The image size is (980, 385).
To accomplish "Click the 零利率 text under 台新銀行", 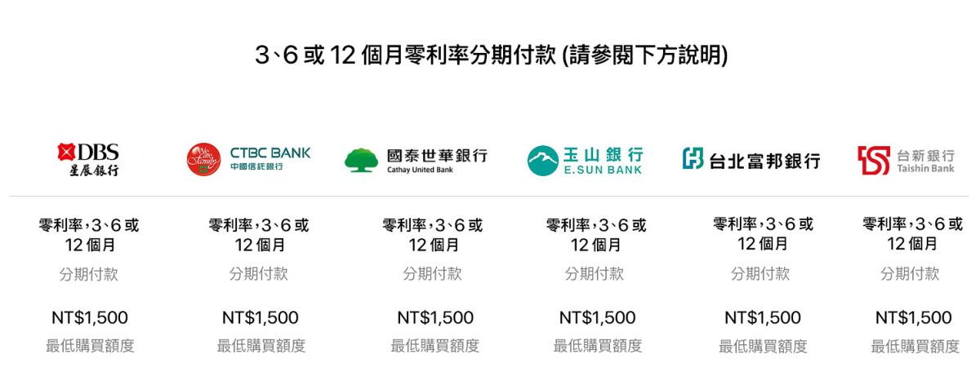I will click(913, 234).
